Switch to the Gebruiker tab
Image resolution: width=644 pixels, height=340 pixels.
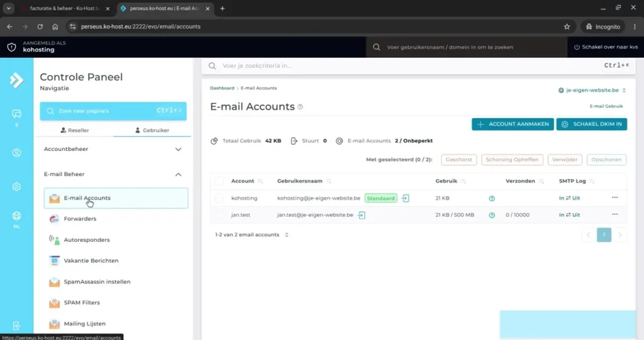tap(152, 130)
